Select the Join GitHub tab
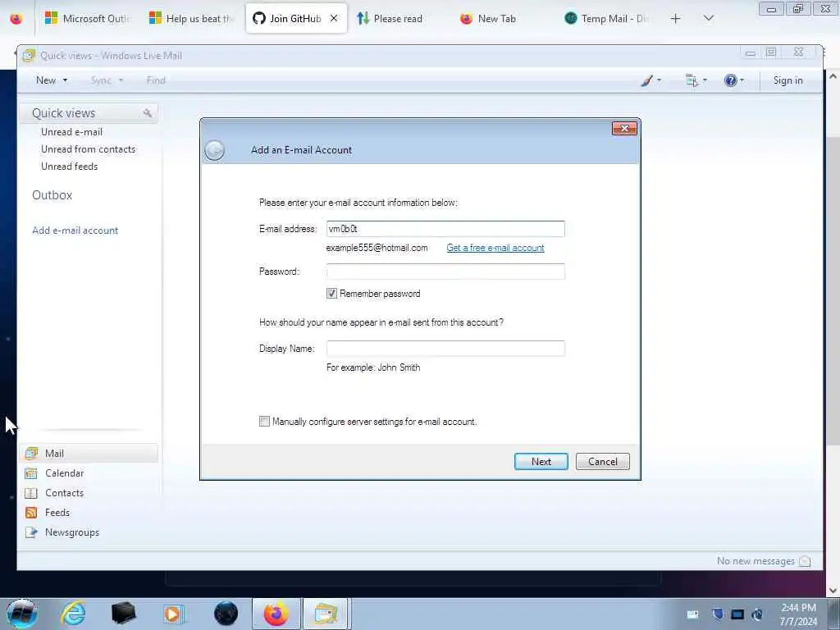The image size is (840, 630). 295,19
